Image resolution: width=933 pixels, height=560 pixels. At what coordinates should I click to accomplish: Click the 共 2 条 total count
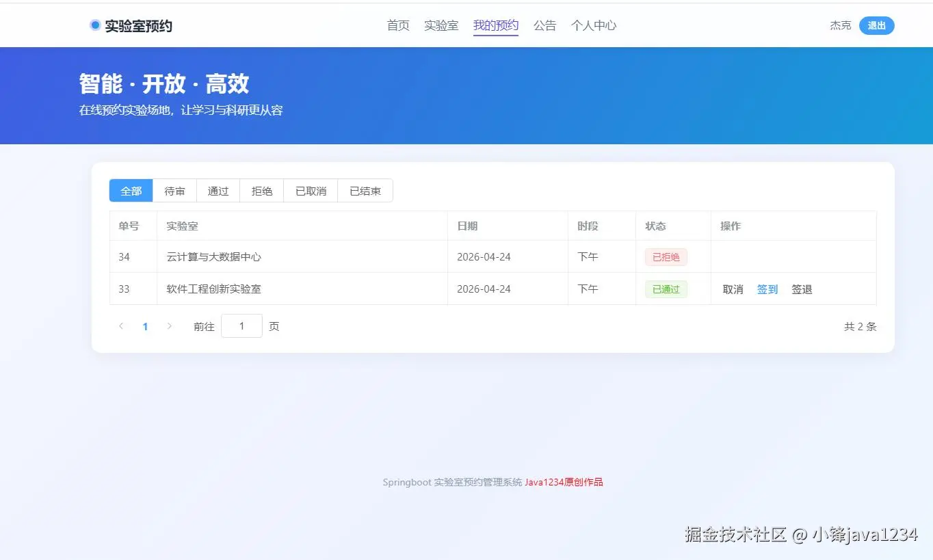point(860,327)
